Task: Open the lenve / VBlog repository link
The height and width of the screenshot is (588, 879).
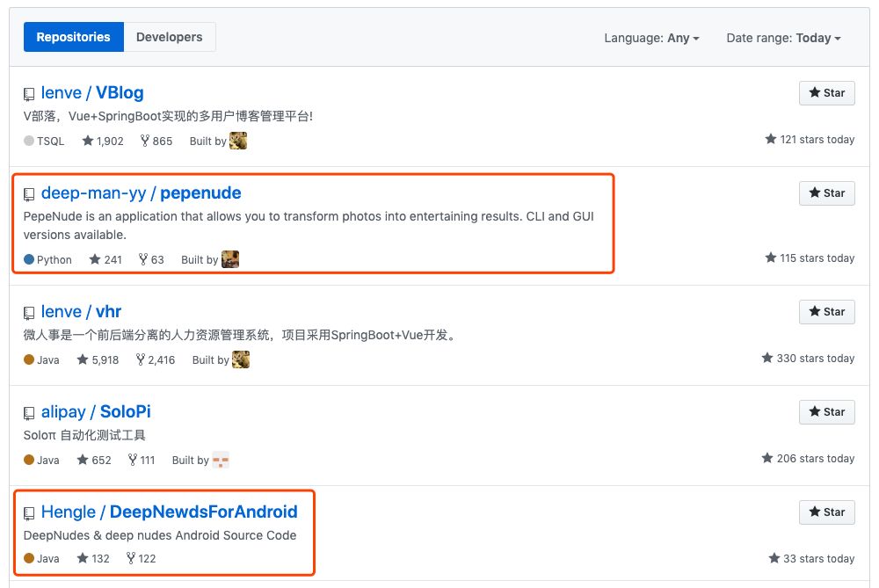Action: point(92,92)
